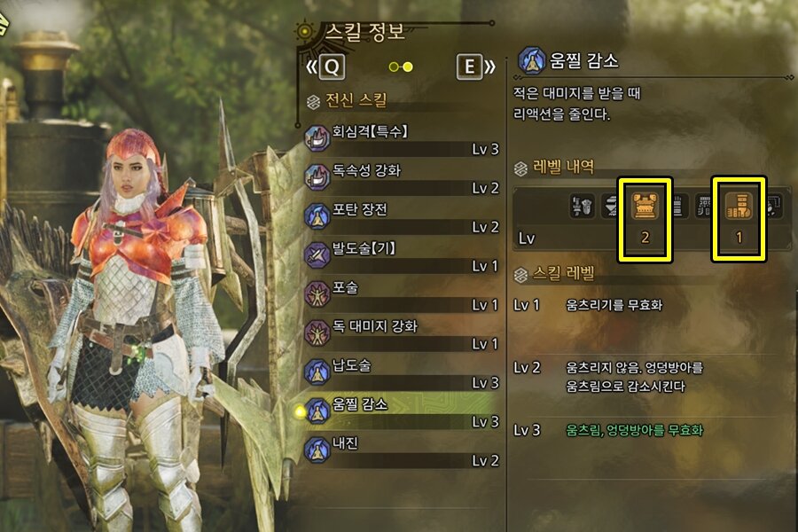Viewport: 798px width, 532px height.
Task: Select the 독 대미지 강화 skill entry
Action: click(x=402, y=333)
